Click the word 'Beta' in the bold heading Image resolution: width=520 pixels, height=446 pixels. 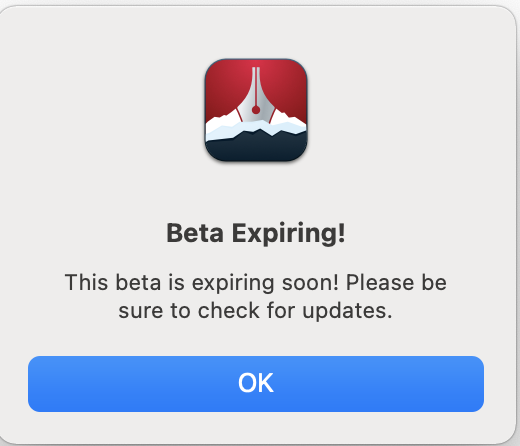195,233
